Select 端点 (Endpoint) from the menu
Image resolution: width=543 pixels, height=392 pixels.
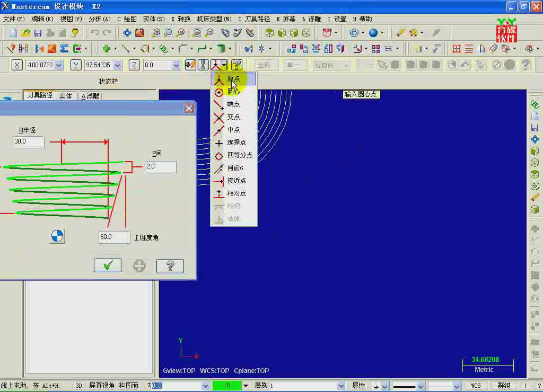(234, 104)
